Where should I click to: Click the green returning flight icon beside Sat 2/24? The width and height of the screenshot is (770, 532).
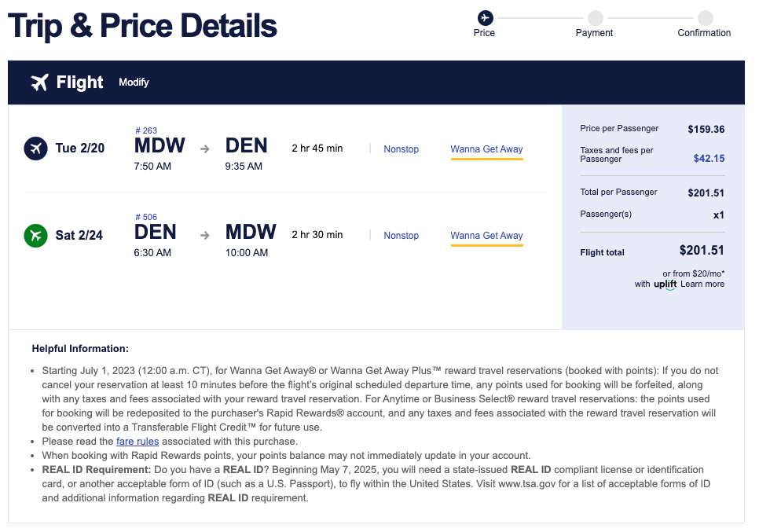click(36, 235)
